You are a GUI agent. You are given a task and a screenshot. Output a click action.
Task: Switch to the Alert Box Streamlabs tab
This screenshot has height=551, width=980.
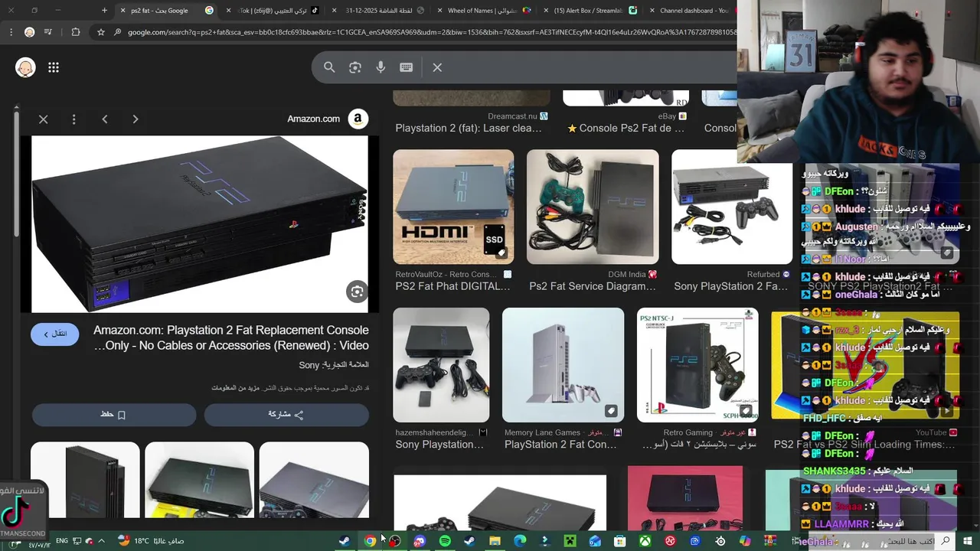point(590,11)
